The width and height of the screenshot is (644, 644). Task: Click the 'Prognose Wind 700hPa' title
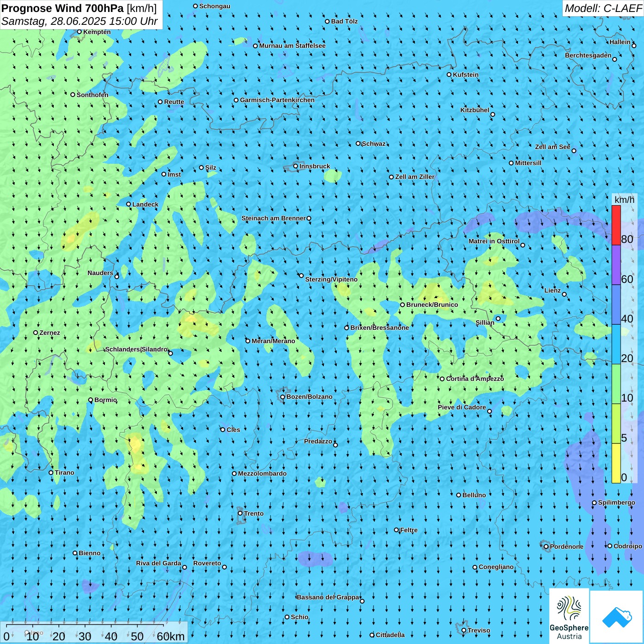click(63, 8)
